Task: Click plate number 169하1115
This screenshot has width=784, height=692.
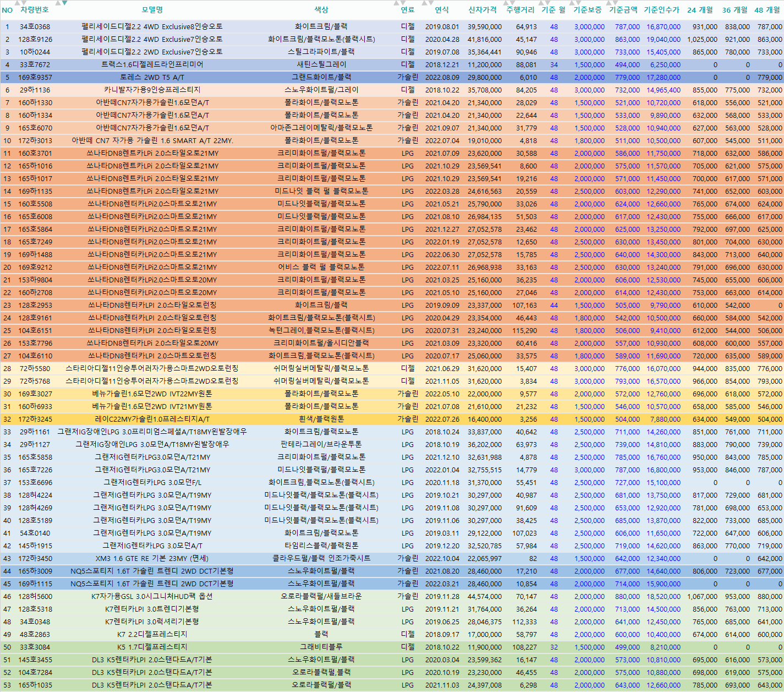Action: 35,584
